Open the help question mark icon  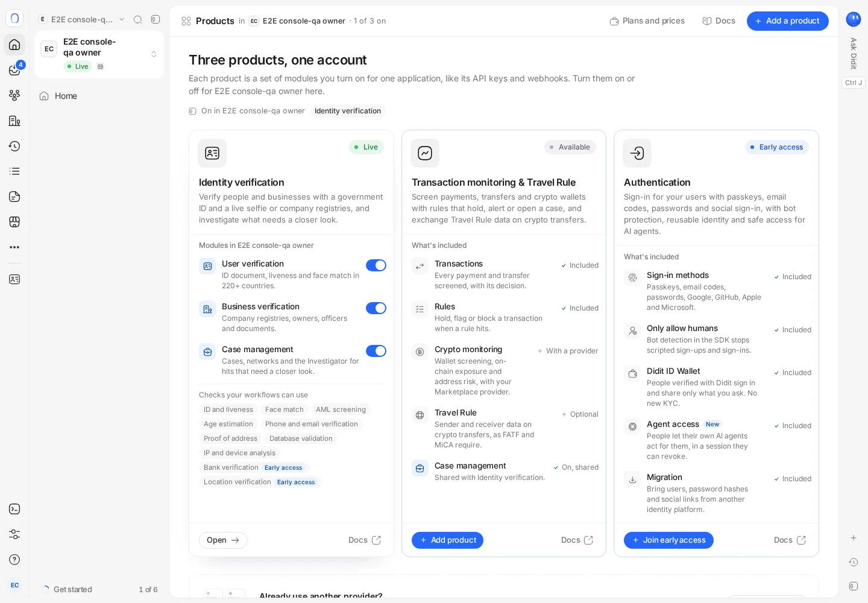[14, 560]
